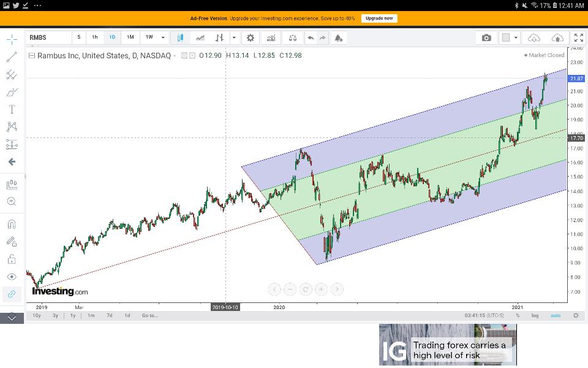Toggle the magnet snap mode
Image resolution: width=588 pixels, height=368 pixels.
point(12,224)
